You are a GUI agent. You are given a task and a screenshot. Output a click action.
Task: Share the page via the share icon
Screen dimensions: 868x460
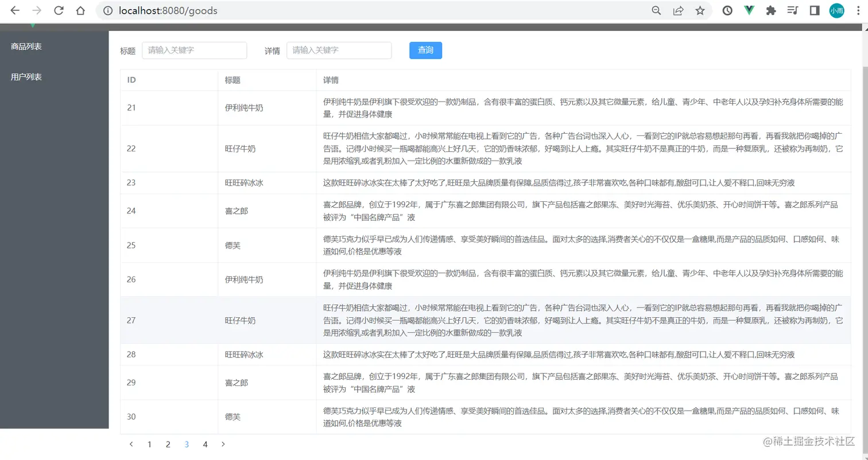pyautogui.click(x=678, y=10)
